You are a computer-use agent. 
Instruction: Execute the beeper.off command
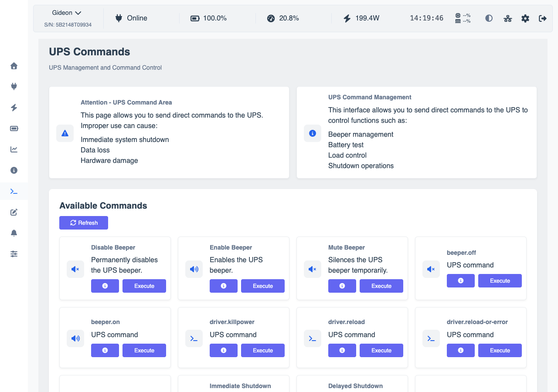[500, 280]
